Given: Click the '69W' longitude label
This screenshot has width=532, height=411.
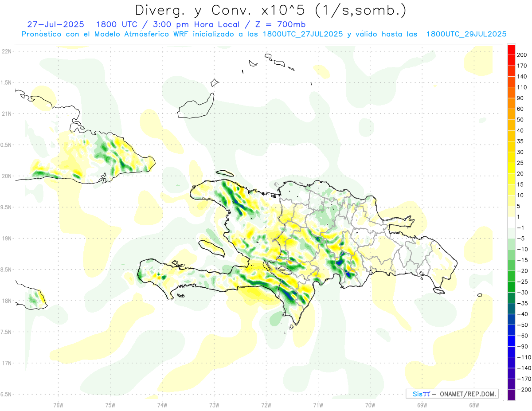Looking at the screenshot, I should (x=422, y=405).
